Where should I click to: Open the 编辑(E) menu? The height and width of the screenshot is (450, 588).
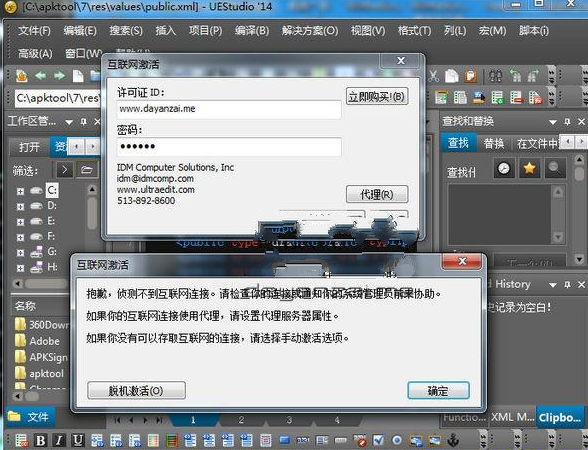click(80, 31)
